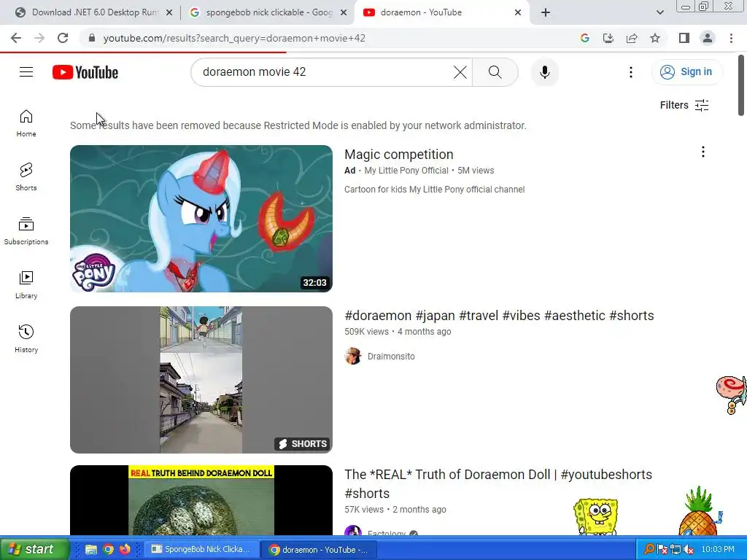This screenshot has height=560, width=747.
Task: Launch Firefox from quick launch
Action: [x=125, y=549]
